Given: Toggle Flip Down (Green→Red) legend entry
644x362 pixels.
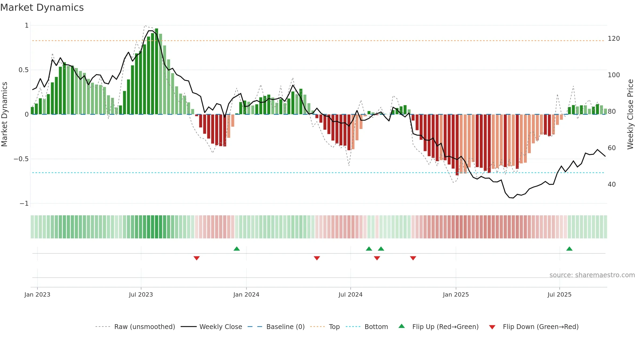Looking at the screenshot, I should (534, 327).
